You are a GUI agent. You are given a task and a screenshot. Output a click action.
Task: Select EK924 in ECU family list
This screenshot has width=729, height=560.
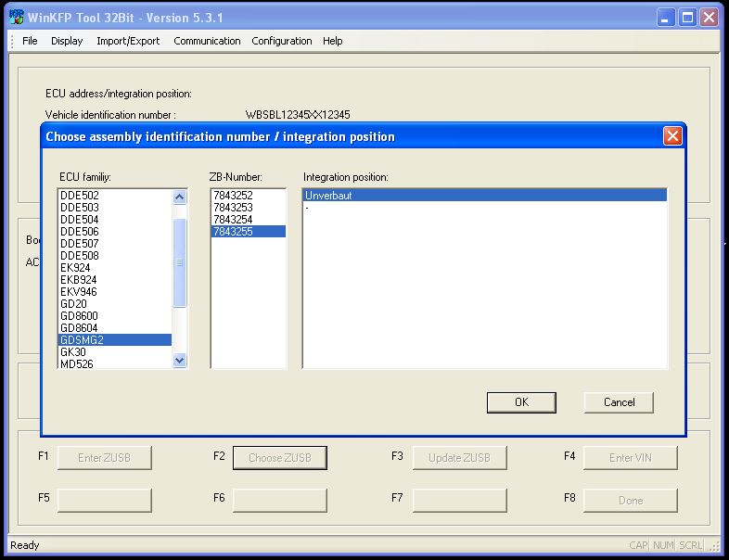pos(114,268)
